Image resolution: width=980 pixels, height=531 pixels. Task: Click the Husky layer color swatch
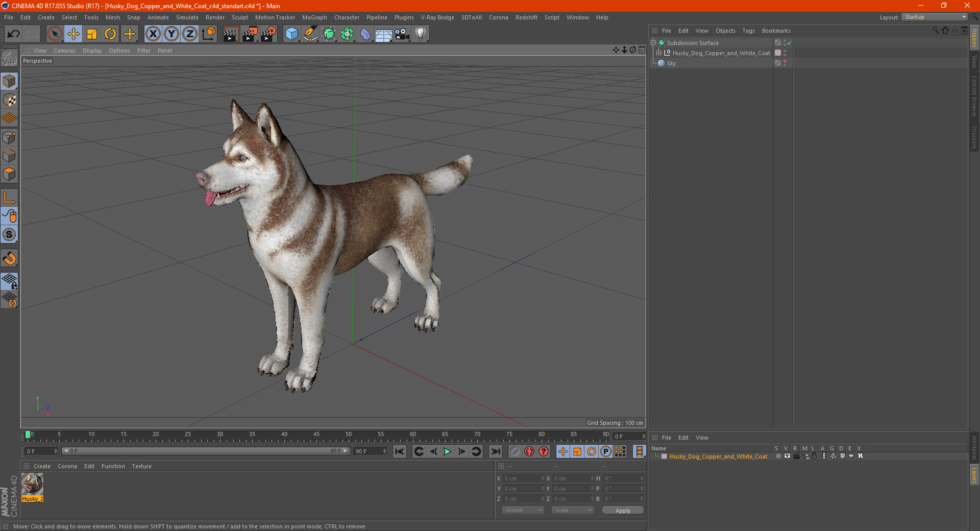[x=664, y=456]
